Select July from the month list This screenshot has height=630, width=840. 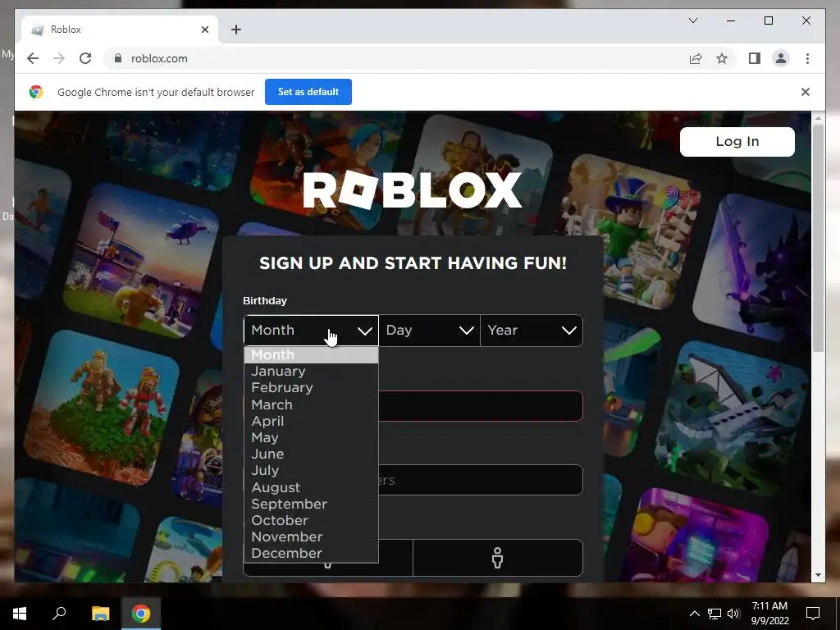311,470
